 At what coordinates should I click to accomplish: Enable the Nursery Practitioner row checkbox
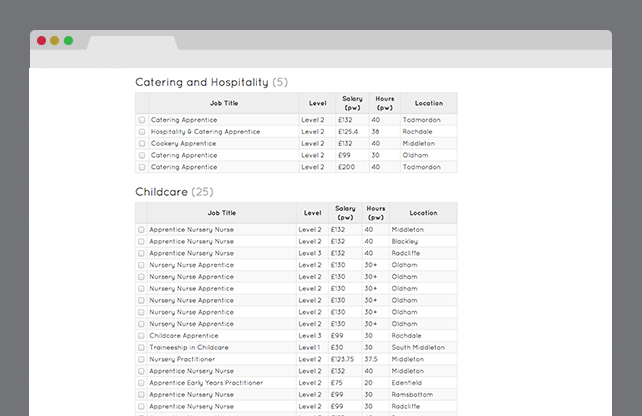click(141, 360)
